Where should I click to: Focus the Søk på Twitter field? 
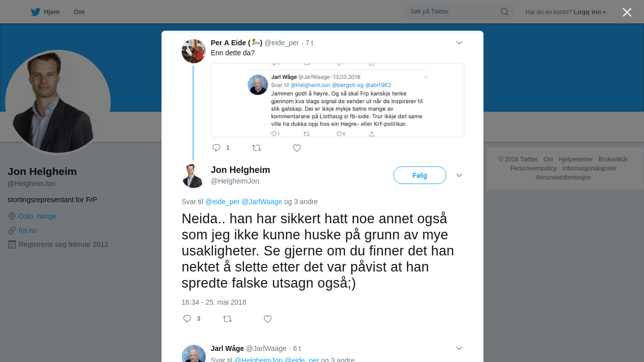453,12
